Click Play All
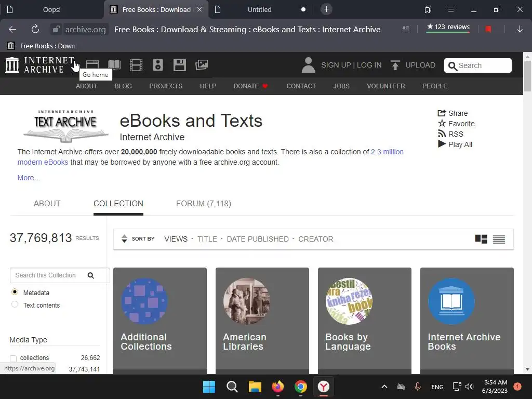Viewport: 532px width, 399px height. click(455, 144)
